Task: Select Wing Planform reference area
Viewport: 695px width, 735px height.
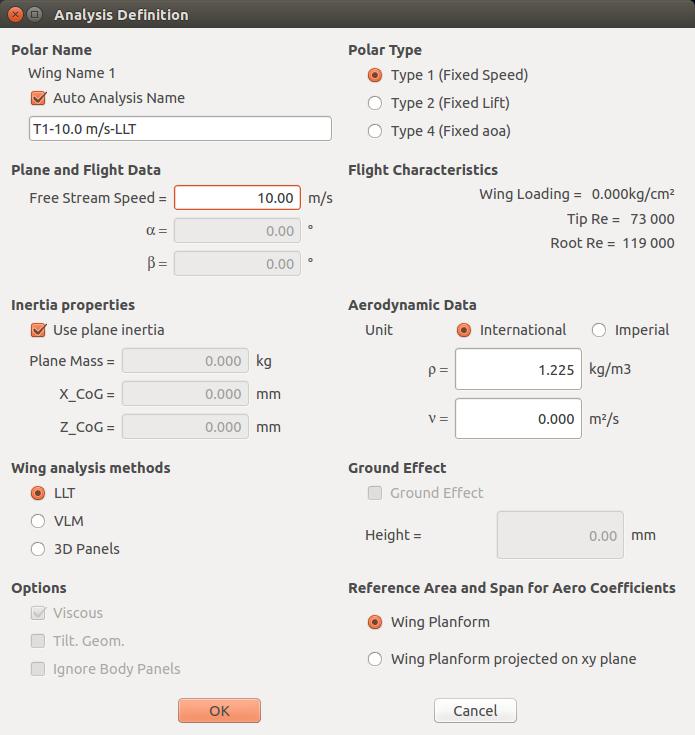Action: pos(375,622)
